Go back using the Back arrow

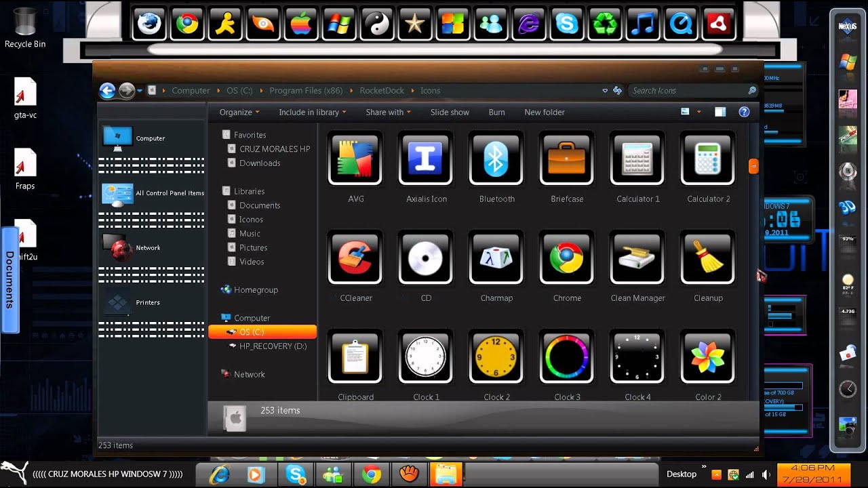(107, 90)
